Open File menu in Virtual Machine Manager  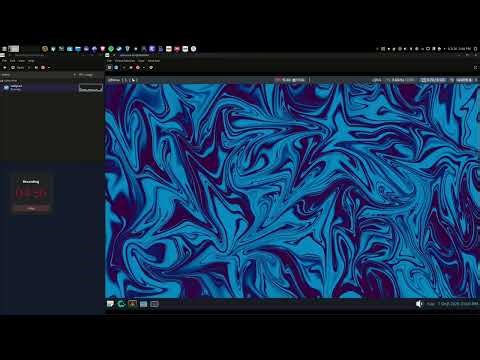4,61
